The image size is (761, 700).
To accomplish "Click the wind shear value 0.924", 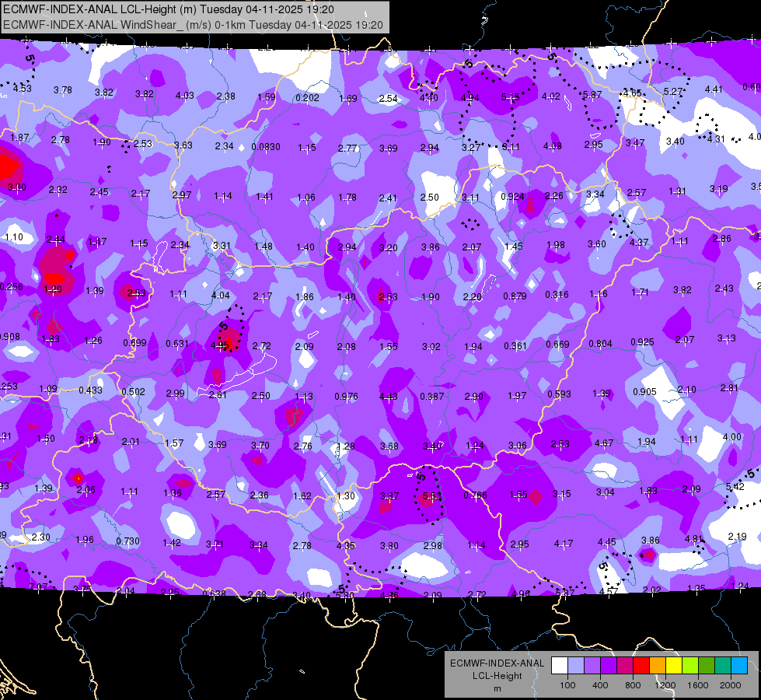I will [x=512, y=197].
